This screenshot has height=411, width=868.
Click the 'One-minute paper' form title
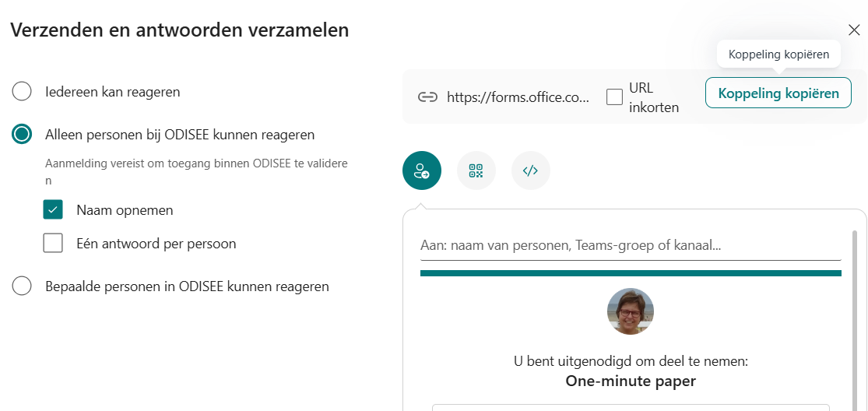pyautogui.click(x=631, y=381)
